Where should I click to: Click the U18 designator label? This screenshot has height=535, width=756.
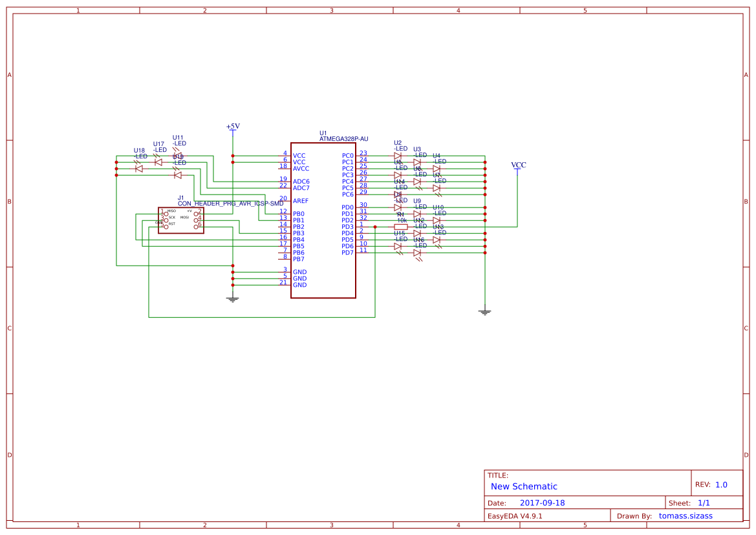tap(139, 151)
